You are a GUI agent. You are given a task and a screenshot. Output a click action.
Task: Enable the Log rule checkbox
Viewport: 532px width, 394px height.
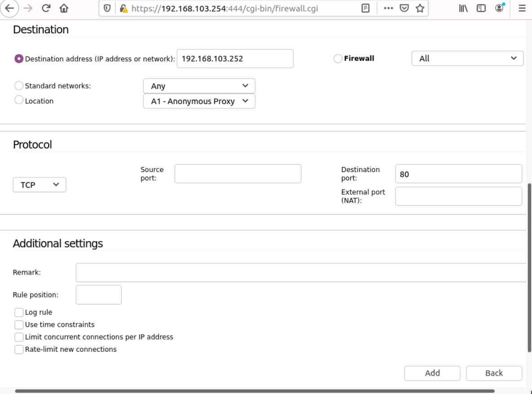point(19,312)
